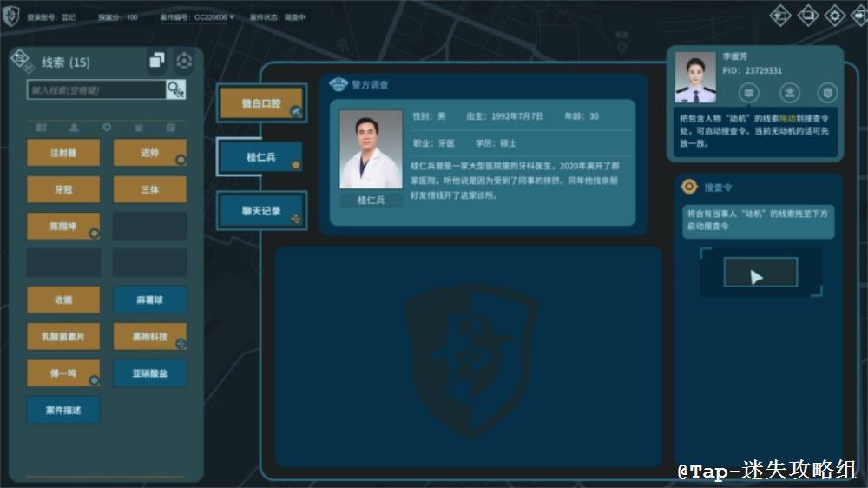Open the settings gear diamond icon
This screenshot has height=488, width=868.
pos(834,15)
